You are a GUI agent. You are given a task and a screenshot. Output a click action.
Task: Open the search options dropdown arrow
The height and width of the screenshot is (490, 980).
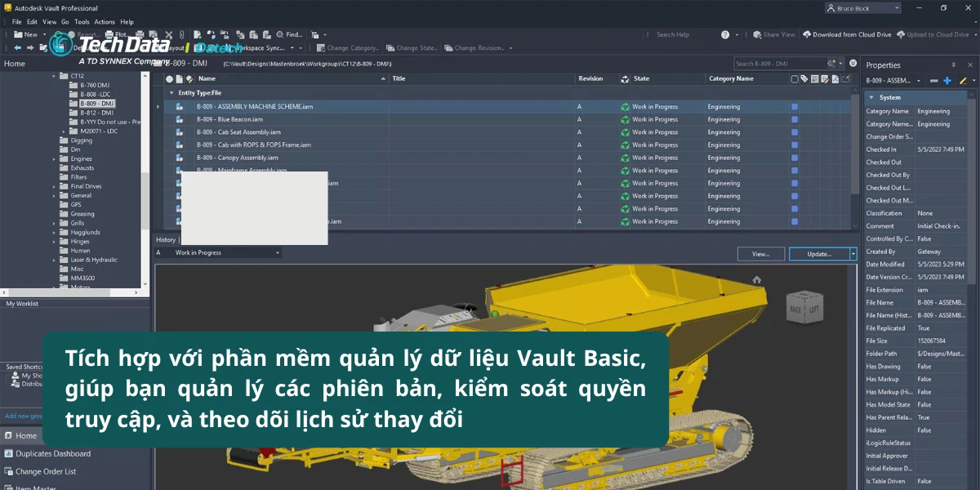pyautogui.click(x=841, y=64)
